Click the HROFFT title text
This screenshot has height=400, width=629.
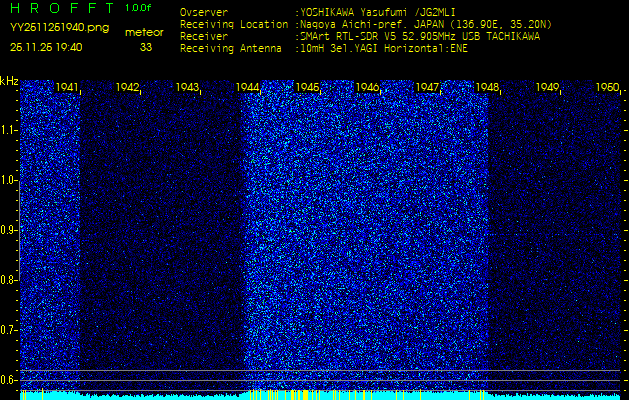[62, 8]
